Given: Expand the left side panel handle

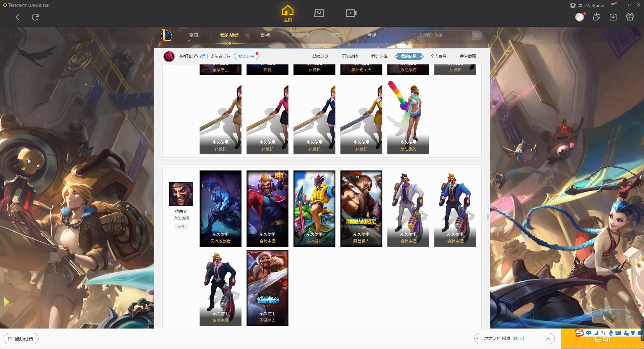Looking at the screenshot, I should 2,188.
